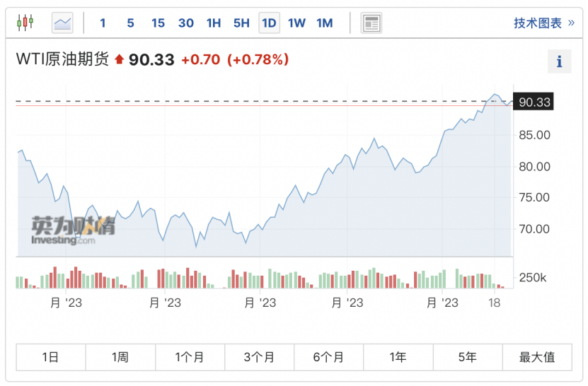Show the 1个月 time range
The image size is (588, 386).
pos(190,357)
